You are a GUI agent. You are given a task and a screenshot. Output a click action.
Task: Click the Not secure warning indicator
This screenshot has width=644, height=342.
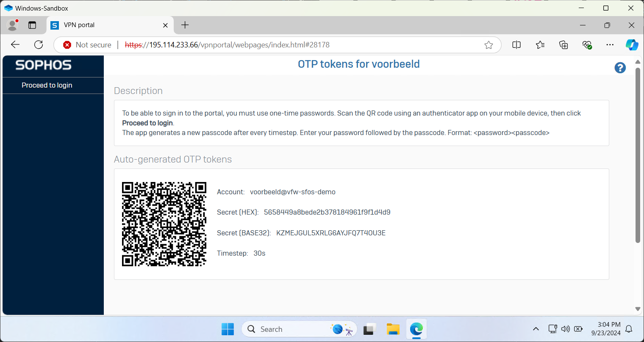[87, 45]
